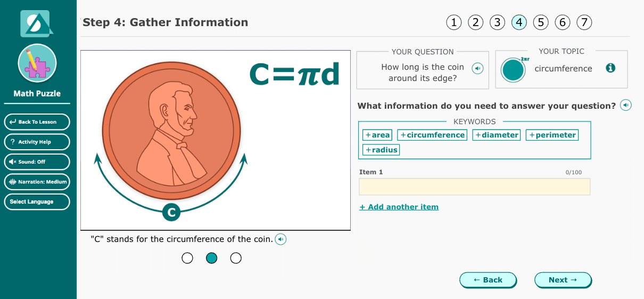Go to step 5

[x=541, y=22]
